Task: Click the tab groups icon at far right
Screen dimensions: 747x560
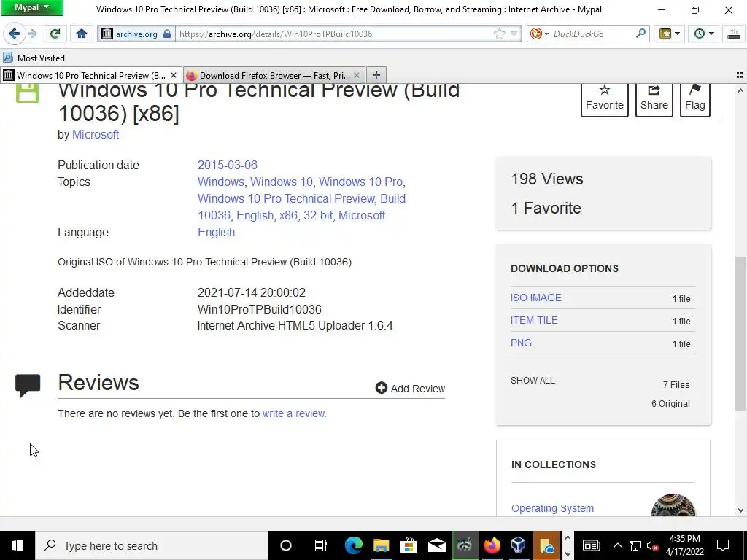Action: [x=740, y=75]
